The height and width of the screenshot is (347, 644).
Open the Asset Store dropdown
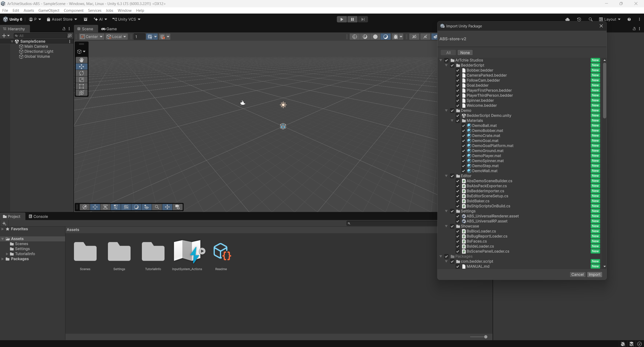[62, 19]
